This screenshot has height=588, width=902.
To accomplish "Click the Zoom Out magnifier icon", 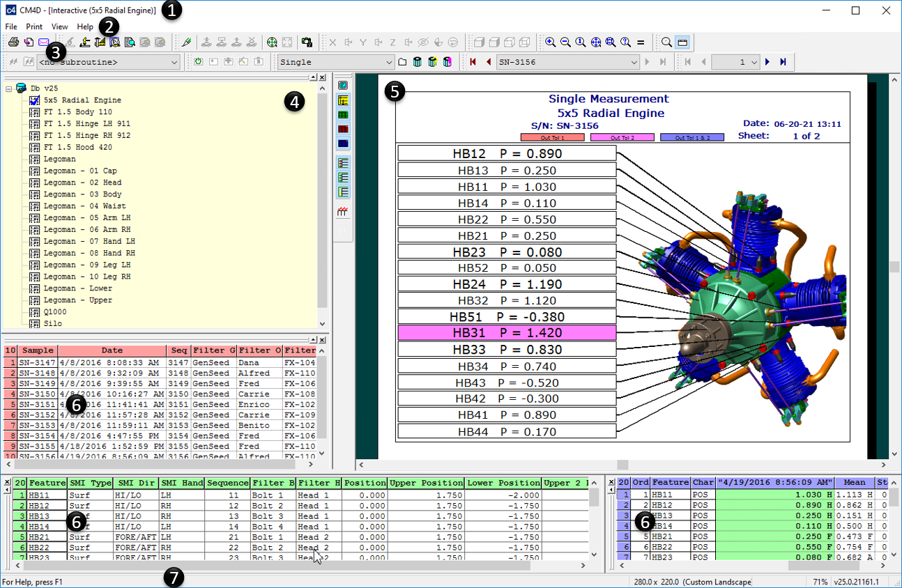I will pyautogui.click(x=565, y=42).
